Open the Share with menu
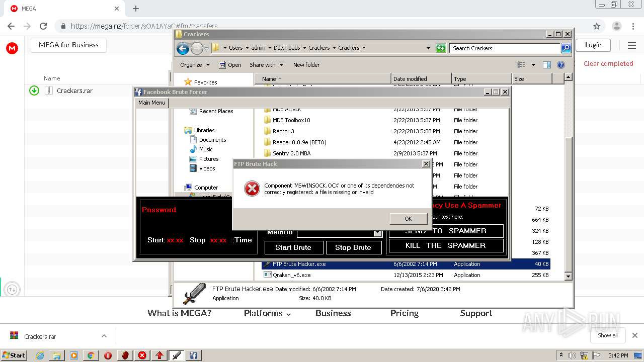 pos(266,65)
